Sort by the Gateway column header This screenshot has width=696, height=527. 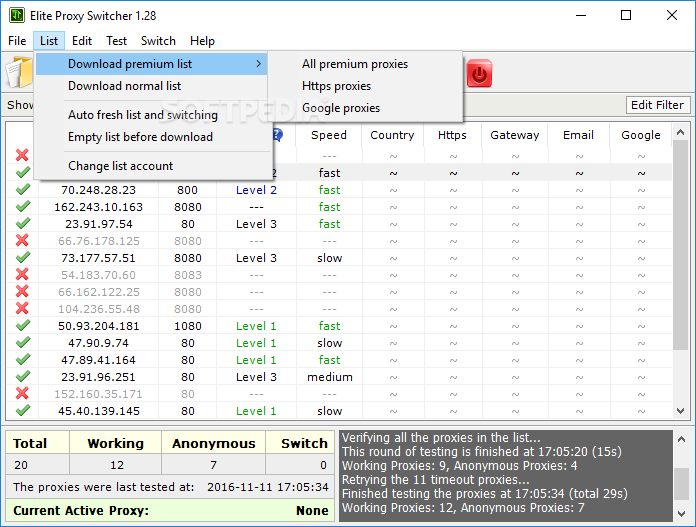[x=515, y=135]
